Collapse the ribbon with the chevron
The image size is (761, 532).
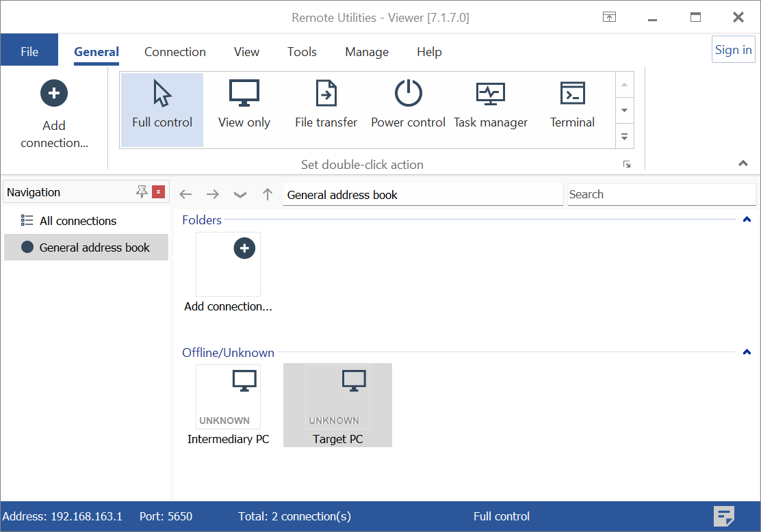(x=743, y=163)
